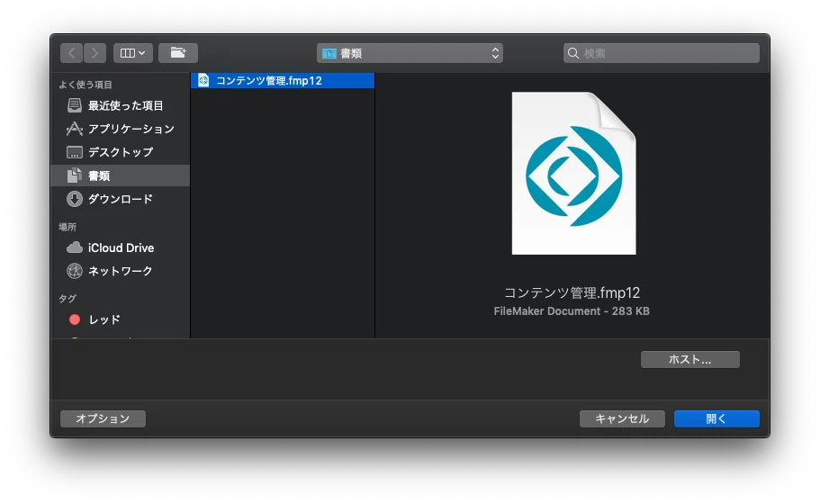Click the documents icon next to 書類

(75, 175)
